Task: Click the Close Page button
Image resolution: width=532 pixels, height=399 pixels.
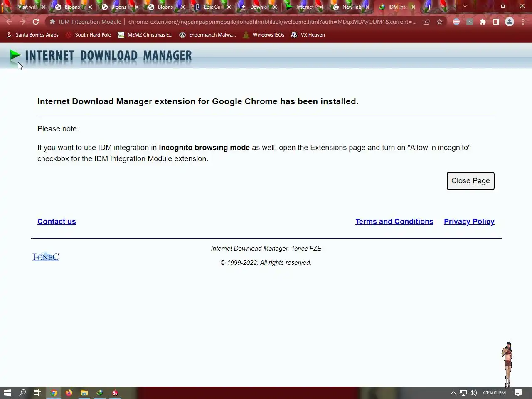Action: pos(470,181)
